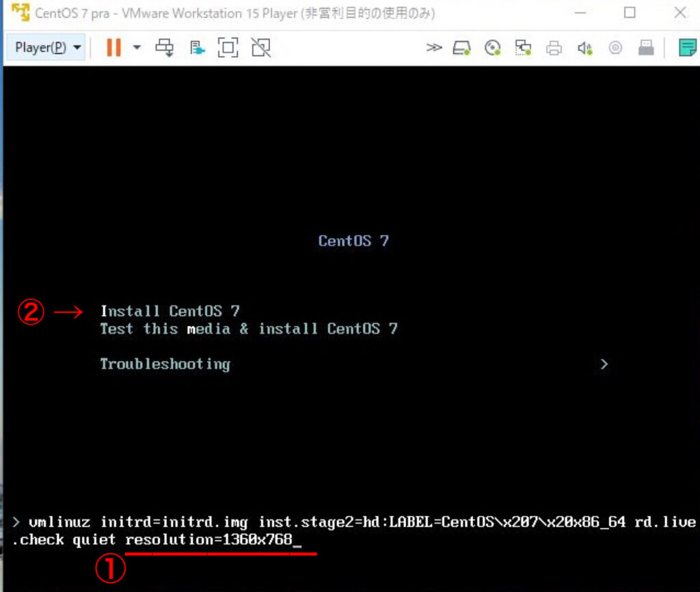Enter full screen mode
700x592 pixels.
[x=228, y=47]
